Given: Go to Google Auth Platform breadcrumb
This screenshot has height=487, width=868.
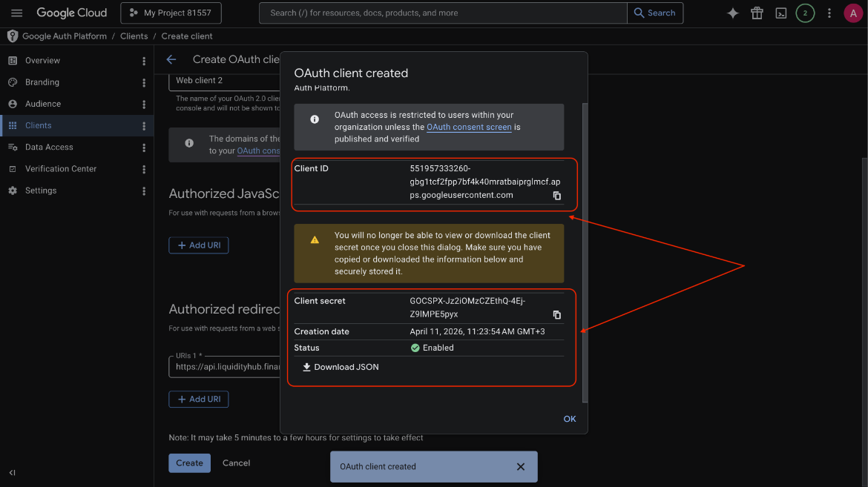Looking at the screenshot, I should [65, 36].
